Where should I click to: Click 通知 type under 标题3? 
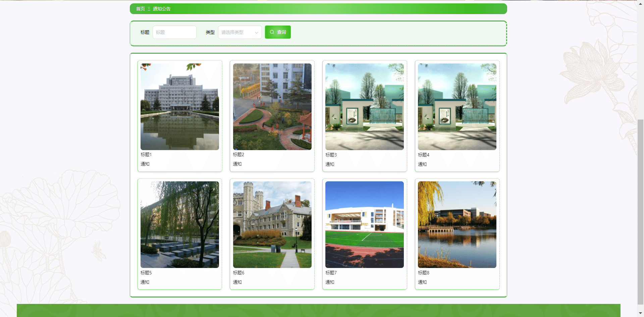[330, 164]
